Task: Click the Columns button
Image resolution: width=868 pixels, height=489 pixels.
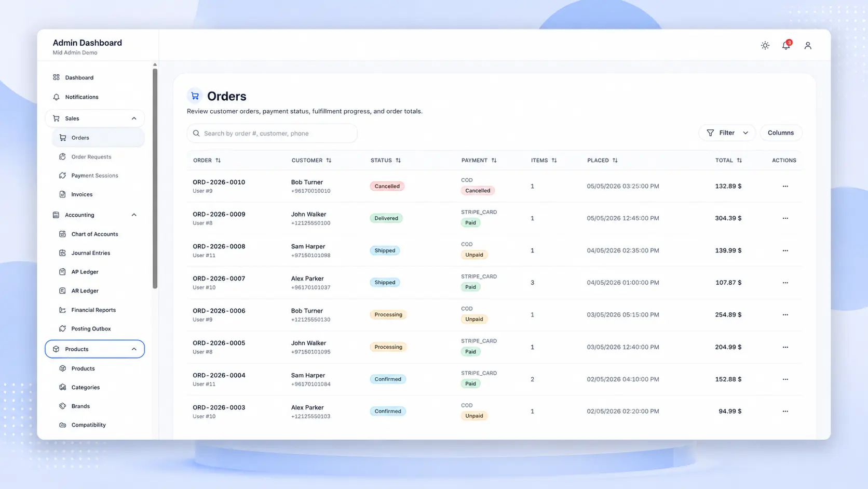Action: (x=781, y=133)
